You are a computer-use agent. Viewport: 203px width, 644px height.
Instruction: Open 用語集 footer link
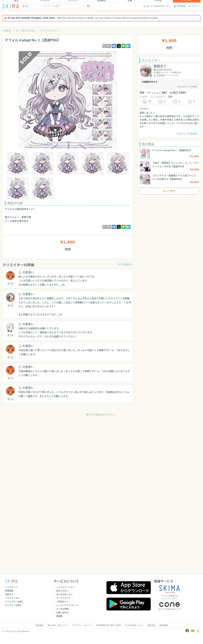click(x=59, y=616)
